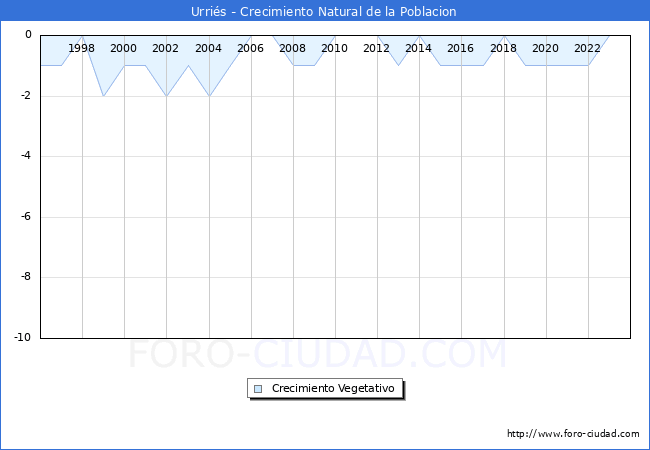Open the foro-ciudad.com link

point(573,434)
